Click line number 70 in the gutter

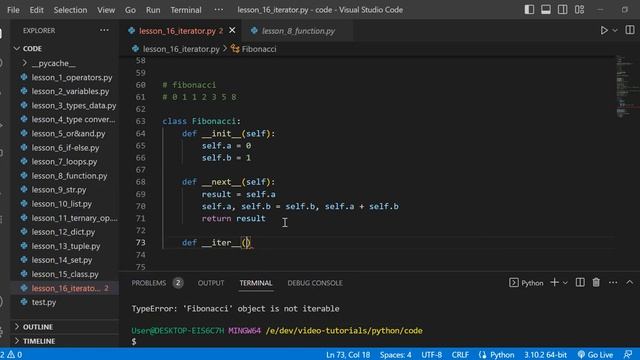pos(140,206)
